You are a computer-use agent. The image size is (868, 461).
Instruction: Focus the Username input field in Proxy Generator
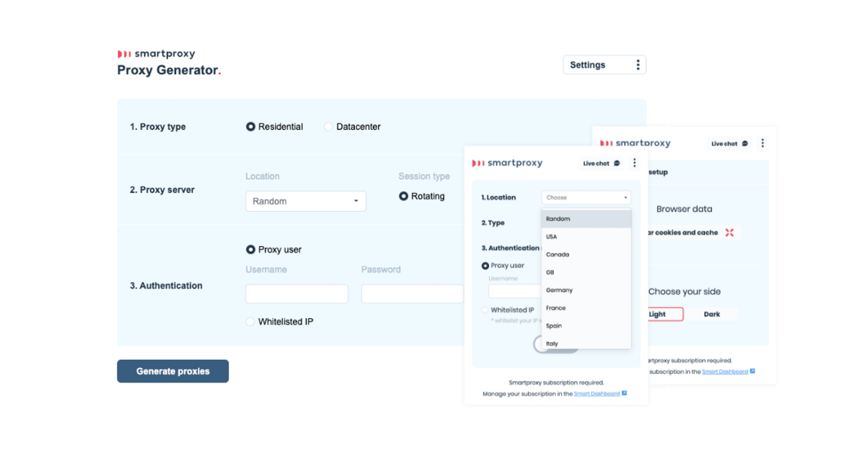tap(297, 294)
